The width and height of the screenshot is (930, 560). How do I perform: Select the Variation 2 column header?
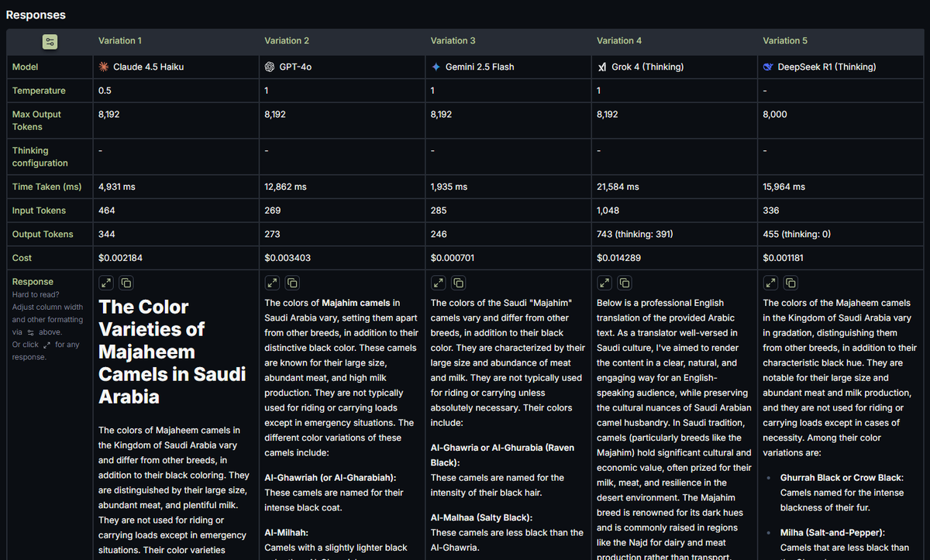[287, 41]
